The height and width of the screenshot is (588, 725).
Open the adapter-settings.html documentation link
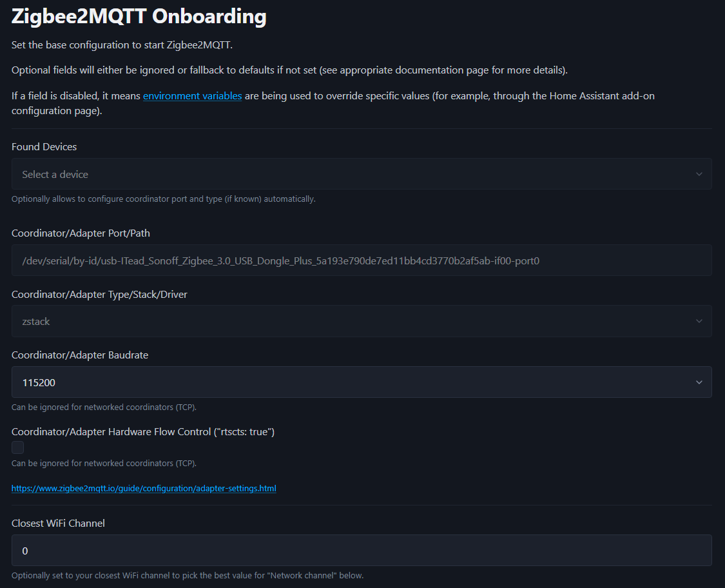(x=144, y=489)
